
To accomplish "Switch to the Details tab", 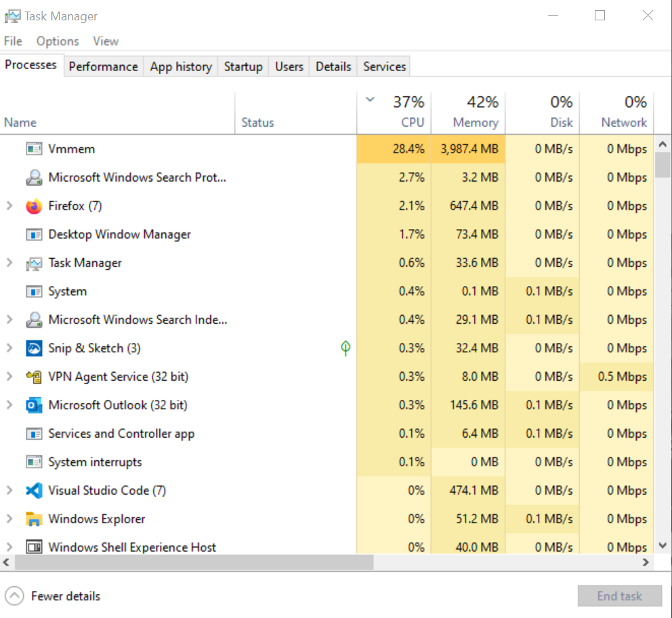I will tap(333, 66).
